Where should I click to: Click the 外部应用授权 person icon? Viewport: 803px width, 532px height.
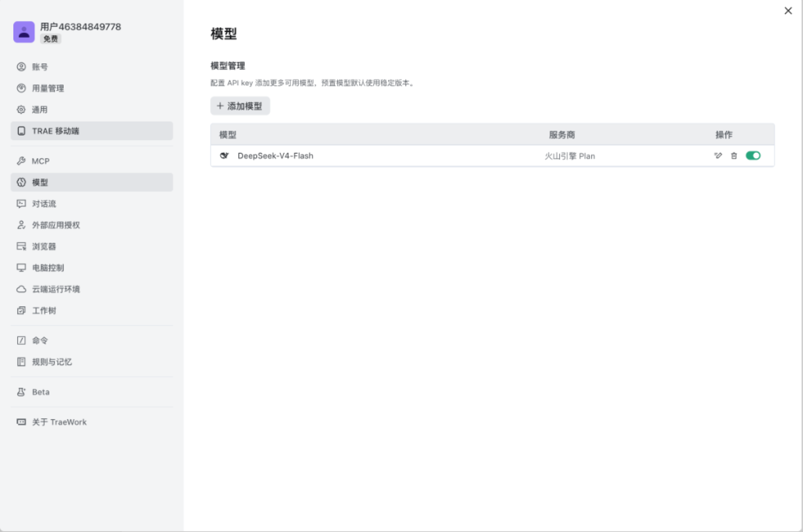tap(21, 225)
